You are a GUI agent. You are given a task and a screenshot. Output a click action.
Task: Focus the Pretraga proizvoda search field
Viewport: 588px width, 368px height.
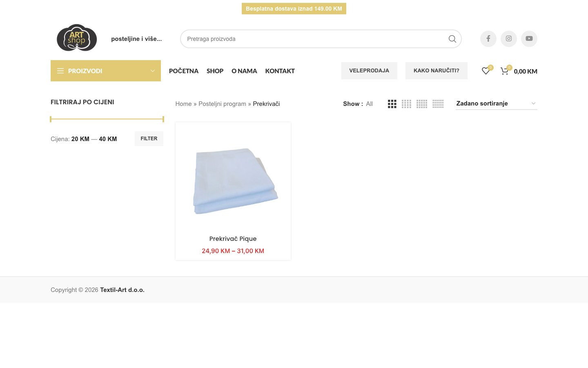(314, 39)
